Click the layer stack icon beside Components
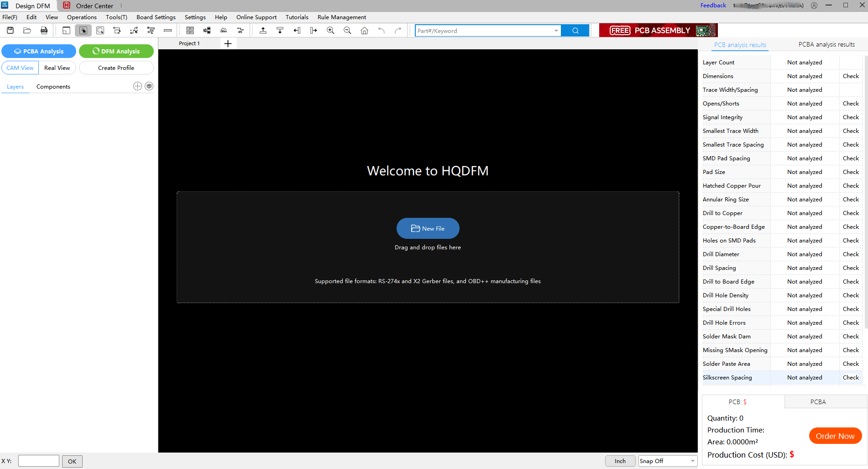 point(149,86)
